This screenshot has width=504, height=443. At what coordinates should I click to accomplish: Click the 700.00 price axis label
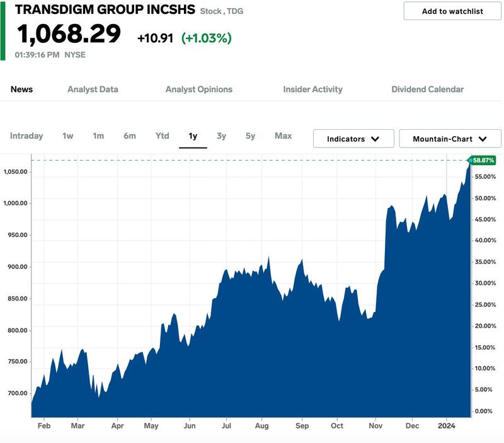pos(18,393)
